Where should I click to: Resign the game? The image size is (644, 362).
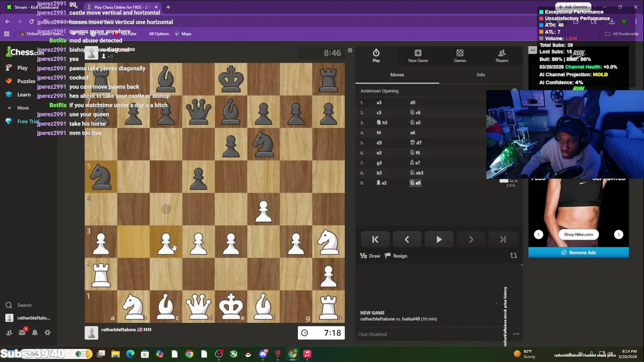396,256
